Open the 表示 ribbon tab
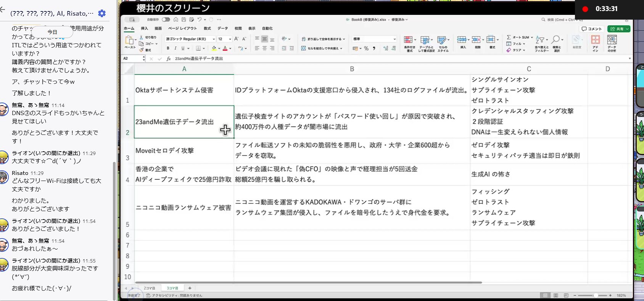 (x=252, y=29)
